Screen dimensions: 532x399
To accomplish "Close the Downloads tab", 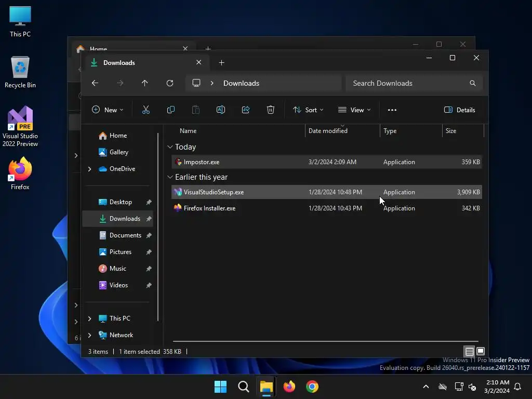I will (x=198, y=62).
